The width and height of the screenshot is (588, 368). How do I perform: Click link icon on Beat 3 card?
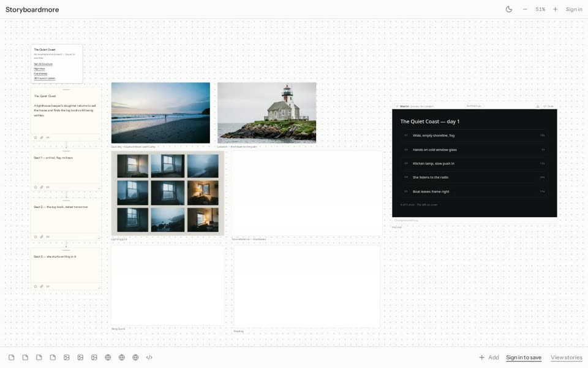48,286
